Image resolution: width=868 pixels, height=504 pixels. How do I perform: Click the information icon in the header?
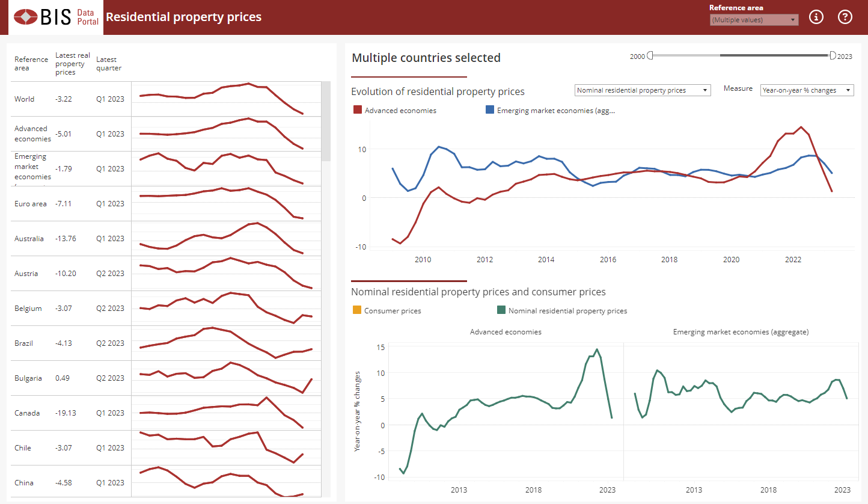click(x=816, y=17)
